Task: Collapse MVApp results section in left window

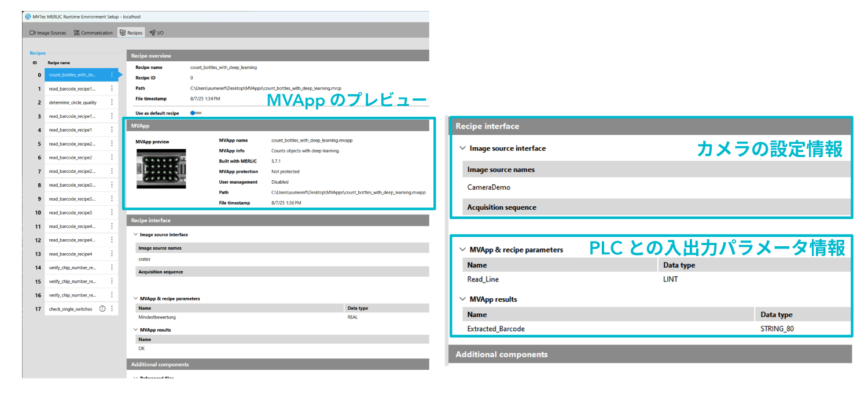Action: [135, 330]
